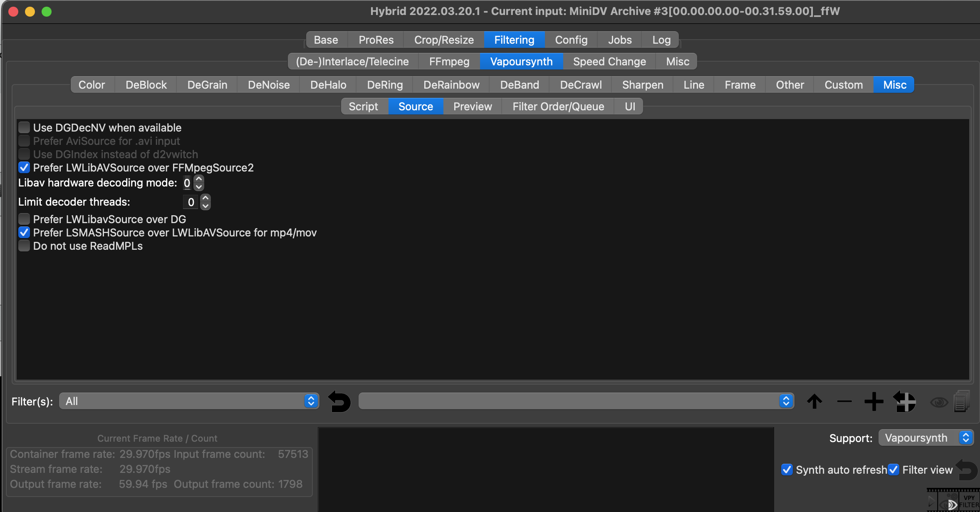The image size is (980, 512).
Task: Switch to the DeNoise tab
Action: (x=268, y=85)
